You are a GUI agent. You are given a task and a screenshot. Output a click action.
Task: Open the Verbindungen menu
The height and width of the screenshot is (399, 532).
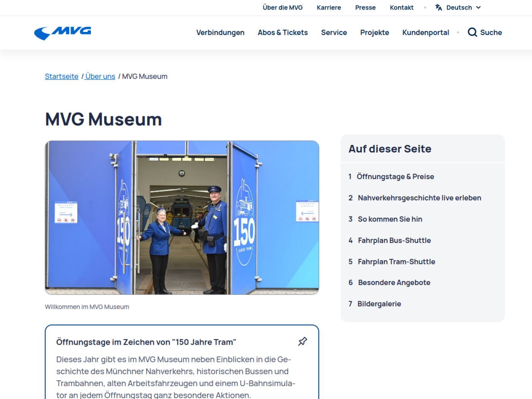coord(220,33)
